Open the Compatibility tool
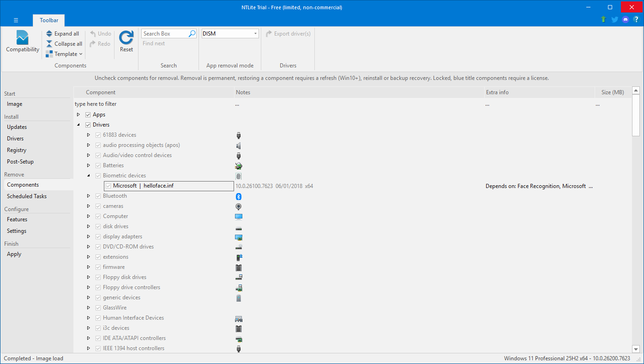This screenshot has width=644, height=364. [22, 42]
